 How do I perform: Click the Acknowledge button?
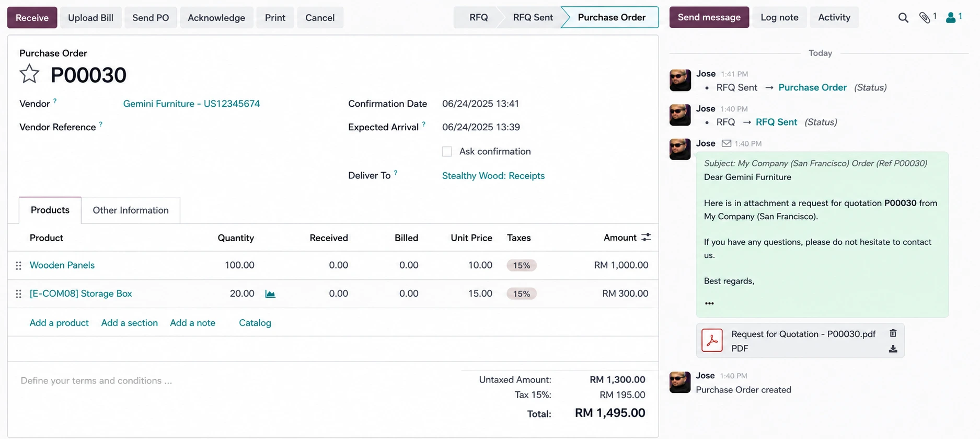click(x=216, y=18)
